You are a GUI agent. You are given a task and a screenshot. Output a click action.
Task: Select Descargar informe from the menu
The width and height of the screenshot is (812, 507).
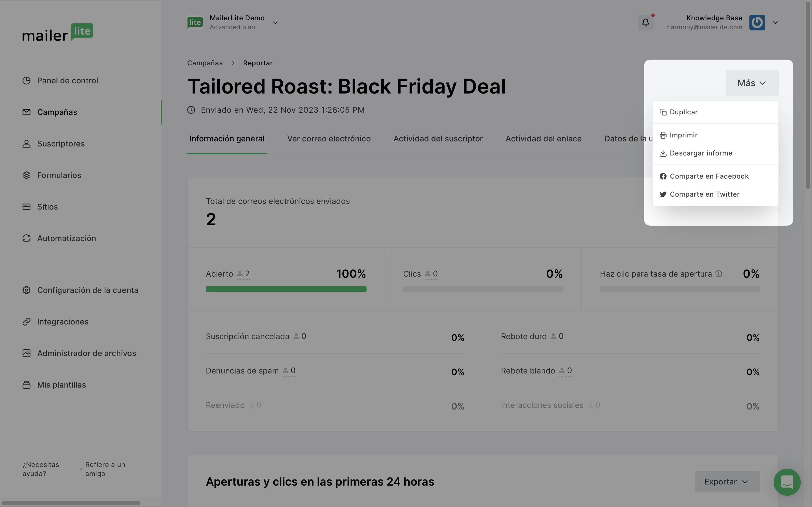coord(701,153)
